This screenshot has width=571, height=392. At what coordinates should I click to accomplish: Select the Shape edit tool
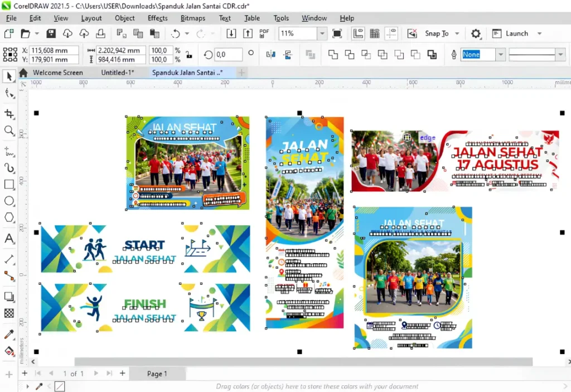tap(9, 94)
